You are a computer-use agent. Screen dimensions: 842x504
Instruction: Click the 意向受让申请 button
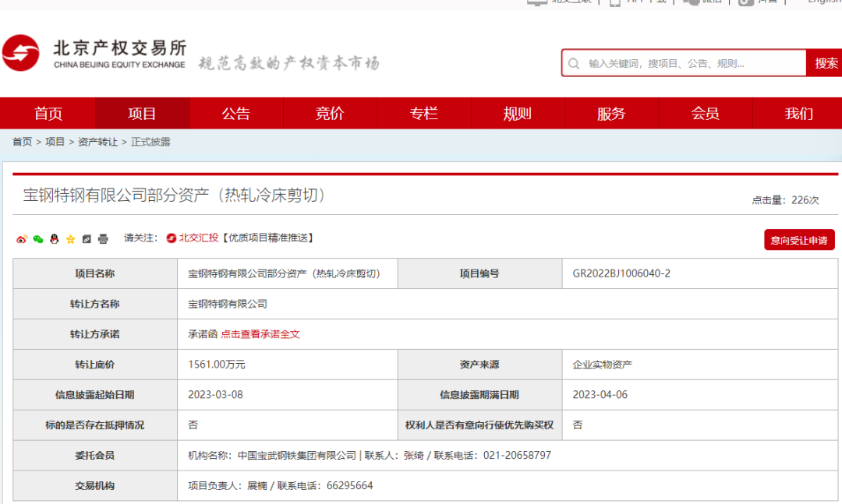[799, 240]
